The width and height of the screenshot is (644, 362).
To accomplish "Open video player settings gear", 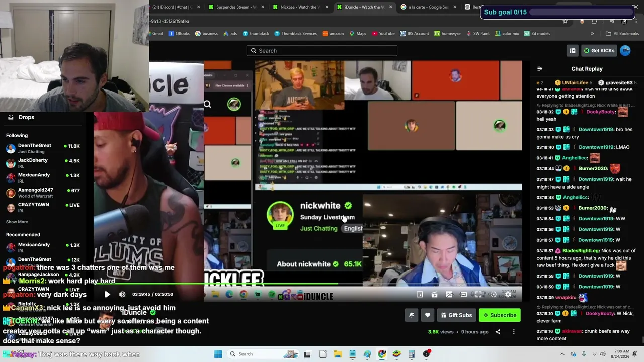I will 508,294.
